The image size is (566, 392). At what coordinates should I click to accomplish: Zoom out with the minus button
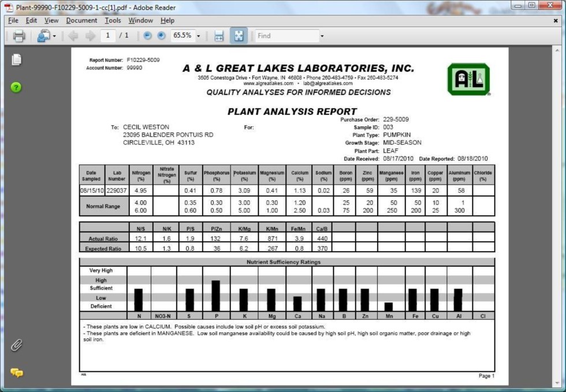coord(147,35)
